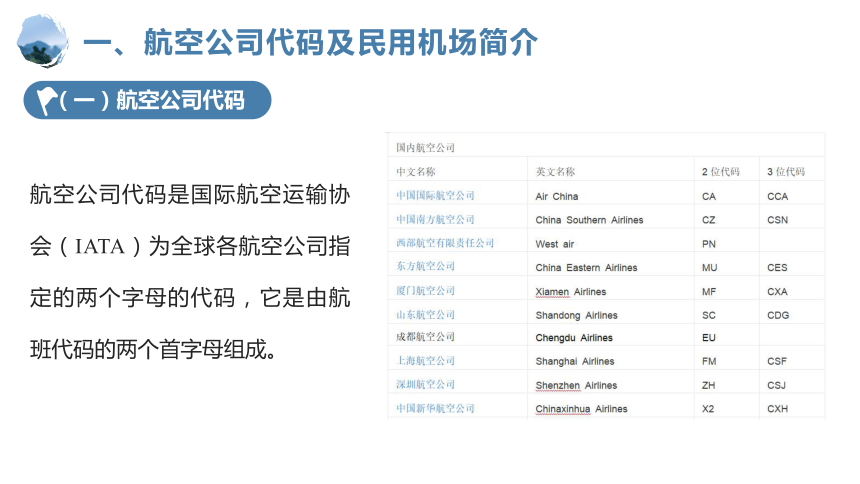Open the 上海航空公司 link
The width and height of the screenshot is (860, 484).
(x=425, y=361)
